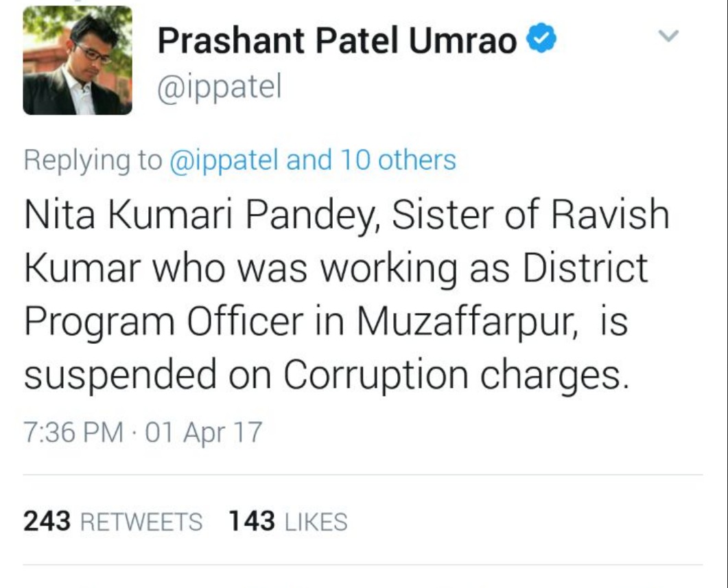Click the 243 retweet count number
Screen dimensions: 728x588
point(47,521)
